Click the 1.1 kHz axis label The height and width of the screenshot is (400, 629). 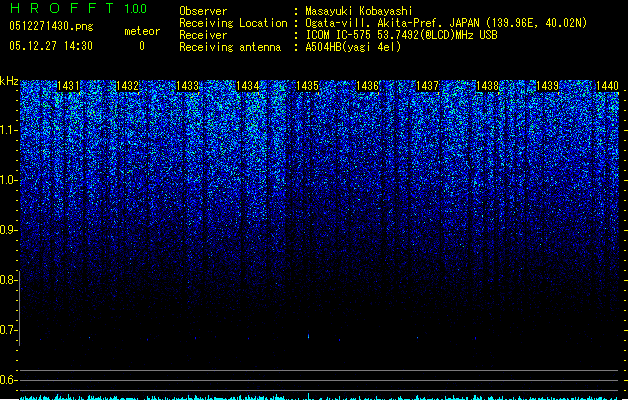(x=9, y=130)
